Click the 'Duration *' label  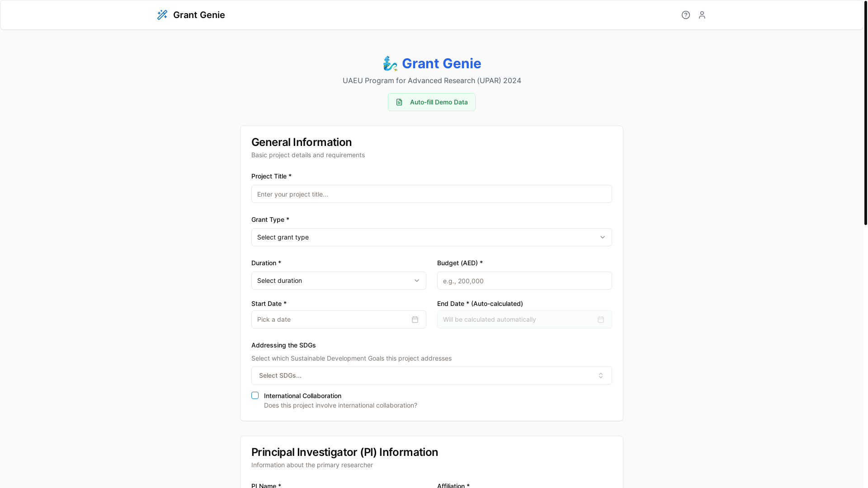266,263
